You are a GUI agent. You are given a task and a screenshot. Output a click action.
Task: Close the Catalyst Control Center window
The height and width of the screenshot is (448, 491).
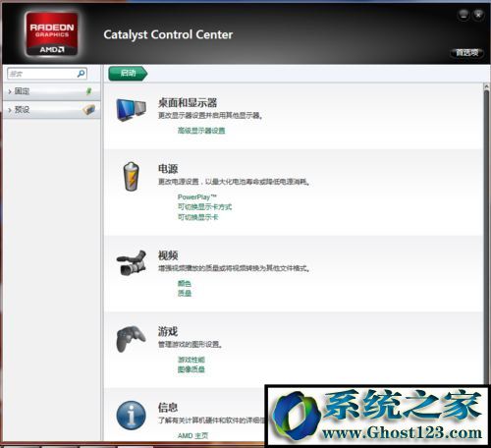pos(478,14)
